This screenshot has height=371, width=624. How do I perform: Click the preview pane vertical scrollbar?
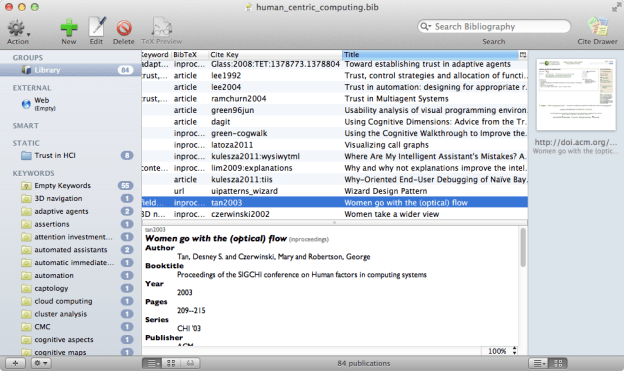(x=523, y=248)
